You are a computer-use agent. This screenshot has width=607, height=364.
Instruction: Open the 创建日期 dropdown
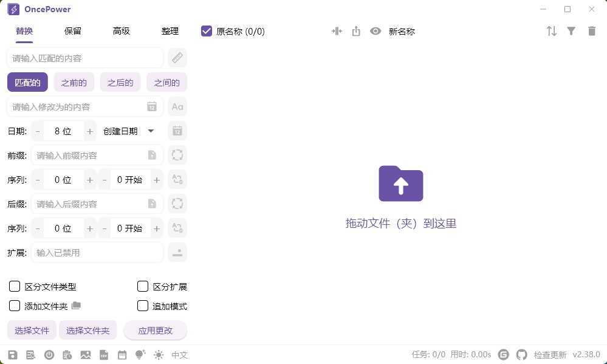click(128, 131)
